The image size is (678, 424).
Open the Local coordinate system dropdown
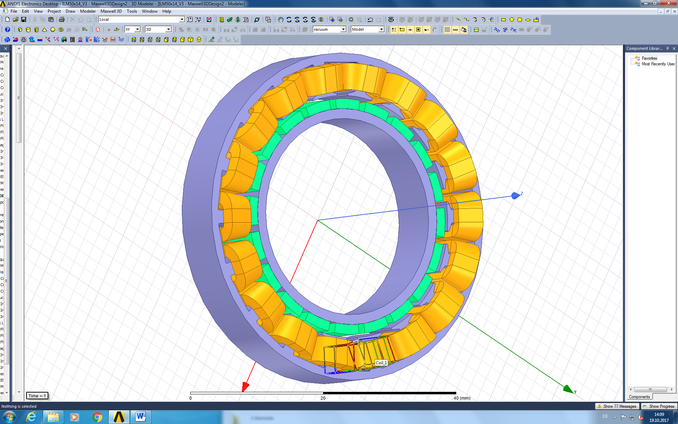tap(182, 19)
